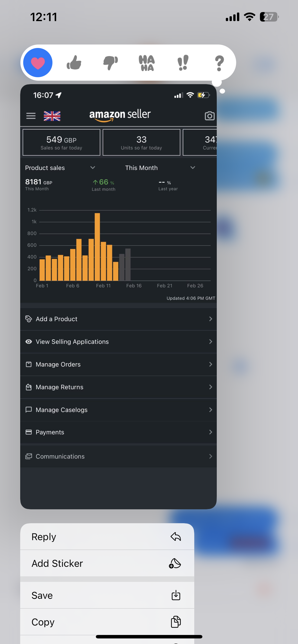Select Add Sticker from the context menu
Viewport: 298px width, 644px height.
click(107, 563)
